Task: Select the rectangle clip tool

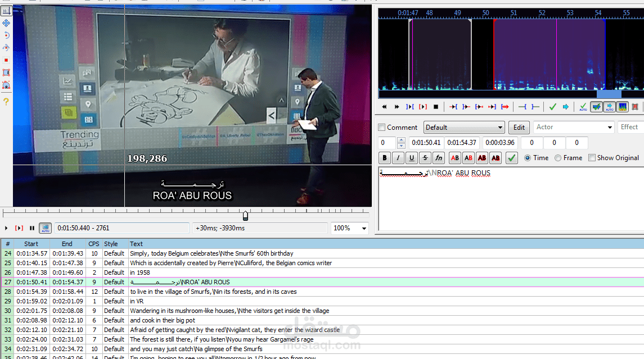Action: (6, 72)
